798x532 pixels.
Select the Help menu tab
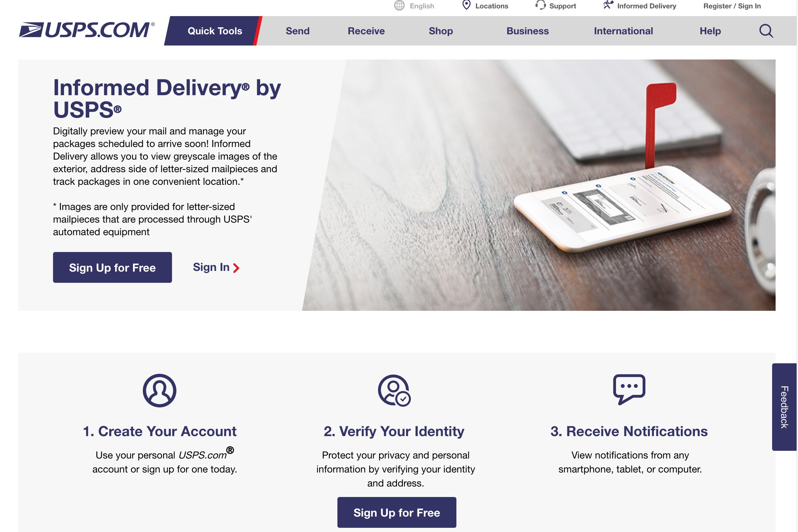[x=710, y=31]
